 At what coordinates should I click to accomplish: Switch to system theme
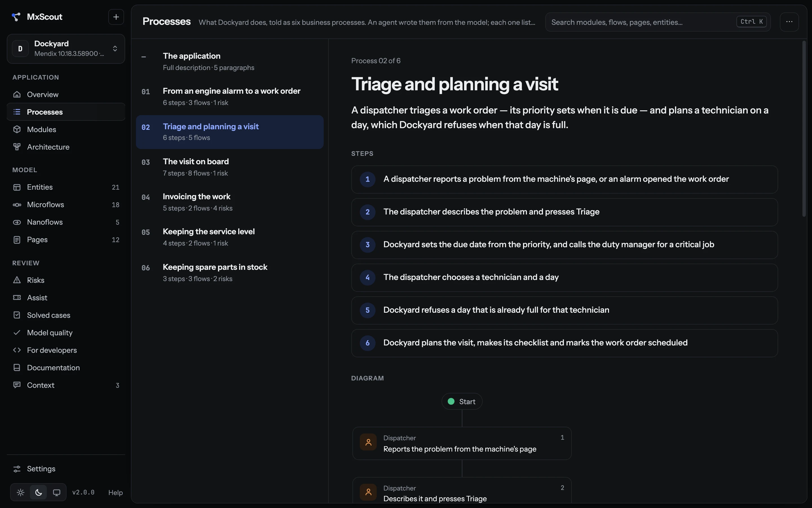point(57,492)
